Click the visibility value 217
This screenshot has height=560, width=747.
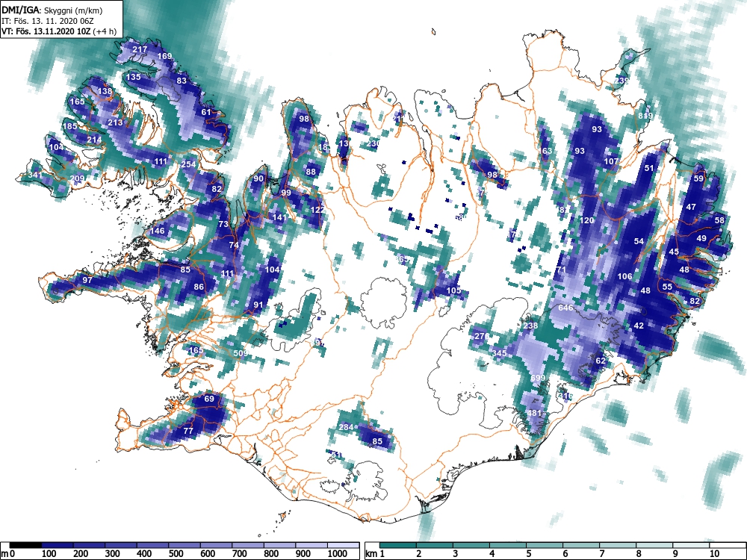[x=140, y=49]
